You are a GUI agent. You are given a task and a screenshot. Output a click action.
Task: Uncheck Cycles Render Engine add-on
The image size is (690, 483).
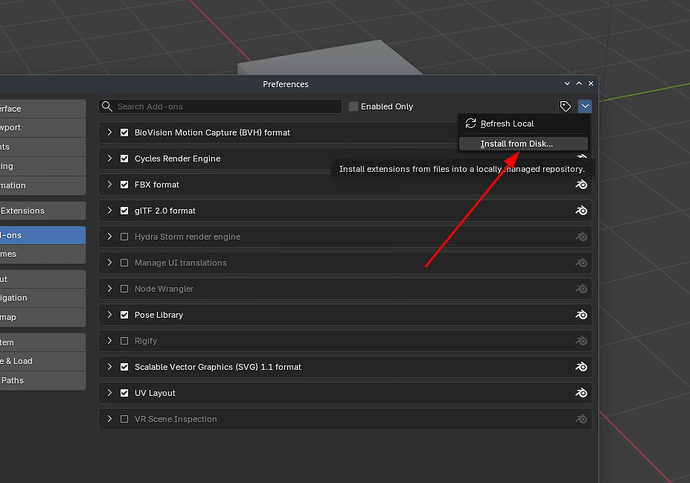pos(125,158)
